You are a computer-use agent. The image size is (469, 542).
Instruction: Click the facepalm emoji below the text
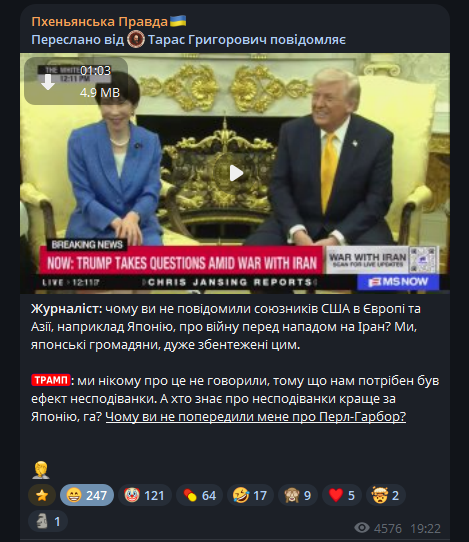coord(41,470)
